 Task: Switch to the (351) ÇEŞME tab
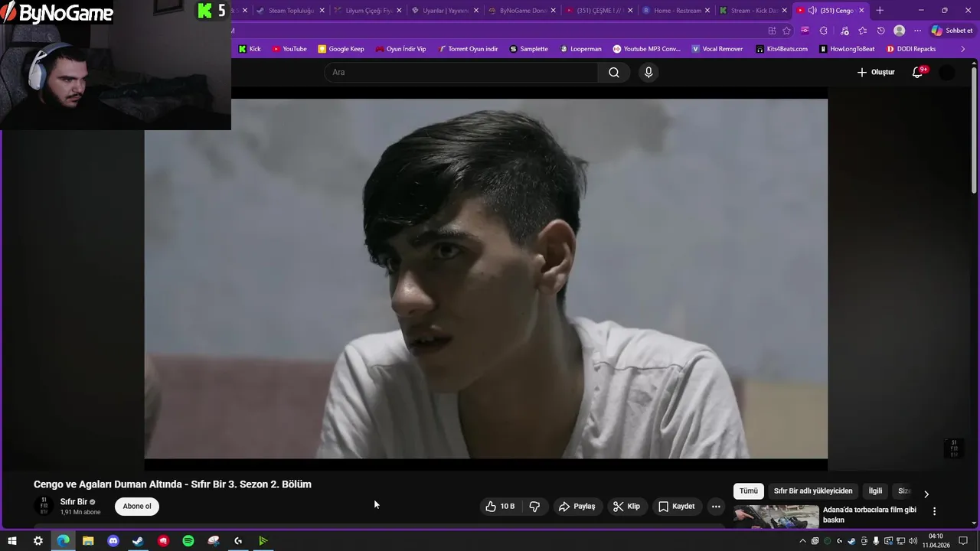point(599,11)
